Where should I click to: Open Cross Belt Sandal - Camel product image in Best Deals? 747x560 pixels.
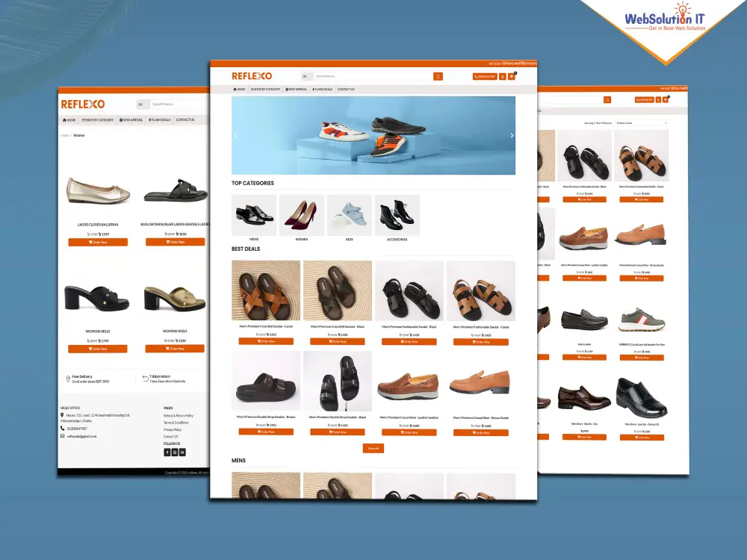pyautogui.click(x=266, y=290)
